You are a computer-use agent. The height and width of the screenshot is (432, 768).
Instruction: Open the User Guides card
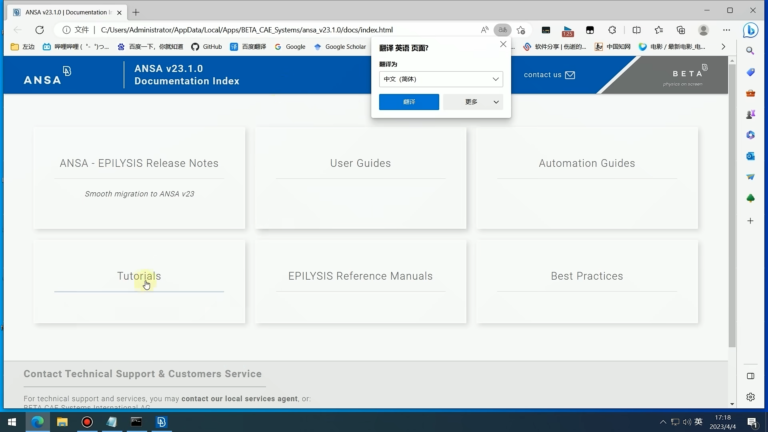pos(360,178)
